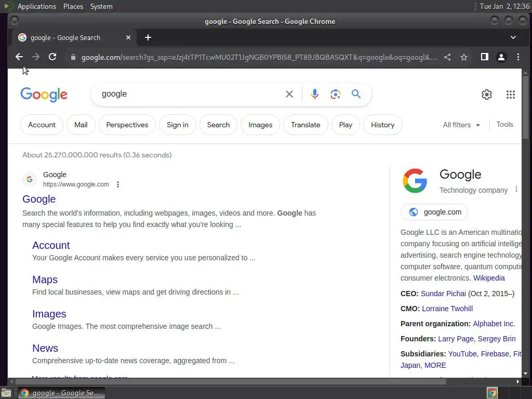Open the System menu
The width and height of the screenshot is (532, 399).
point(101,6)
